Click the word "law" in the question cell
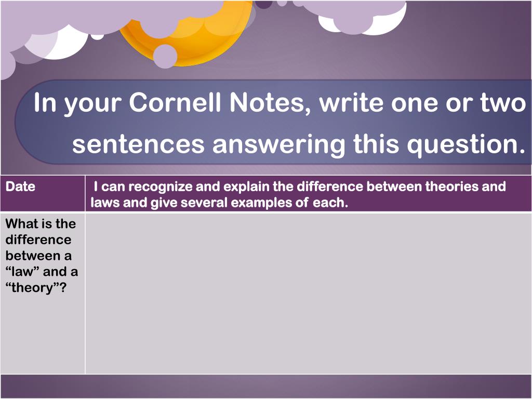This screenshot has width=532, height=399. click(21, 272)
